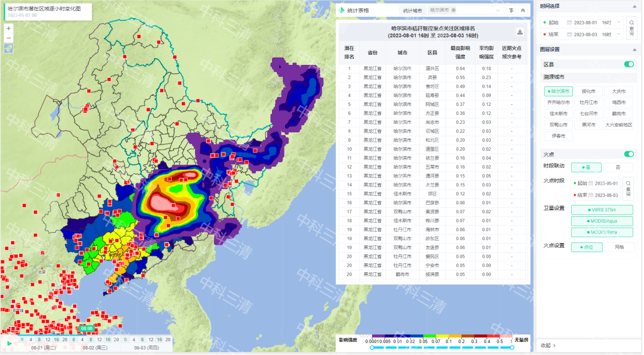Click the 城市 column header
The height and width of the screenshot is (355, 644).
402,52
